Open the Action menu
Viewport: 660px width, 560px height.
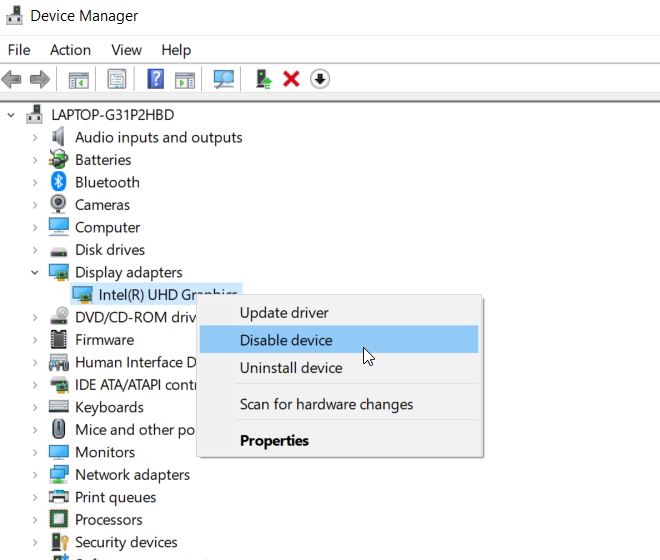70,50
